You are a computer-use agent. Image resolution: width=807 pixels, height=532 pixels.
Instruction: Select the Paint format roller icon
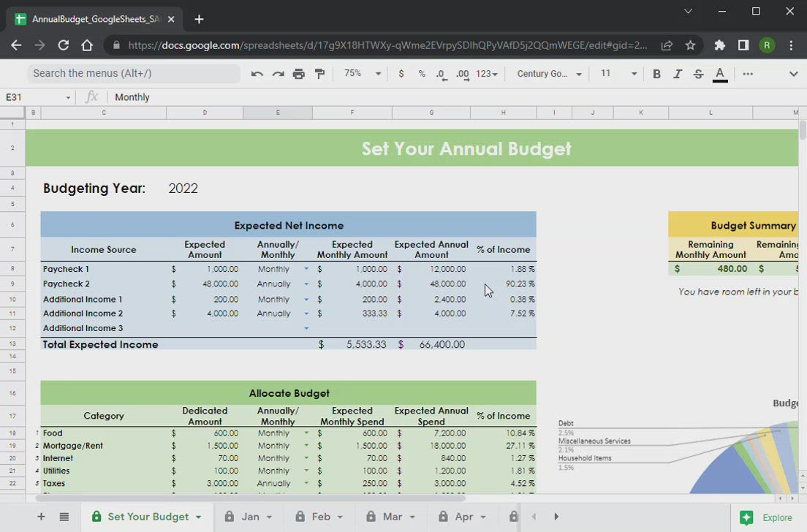[319, 74]
